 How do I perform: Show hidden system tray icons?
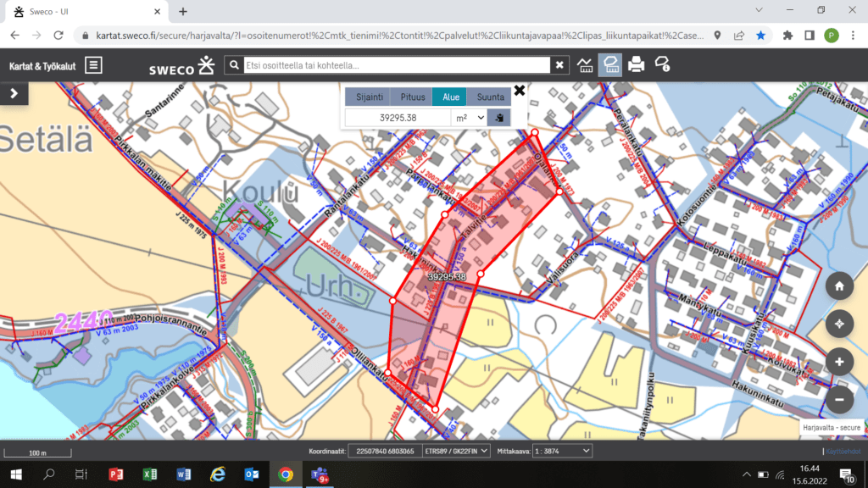point(746,474)
